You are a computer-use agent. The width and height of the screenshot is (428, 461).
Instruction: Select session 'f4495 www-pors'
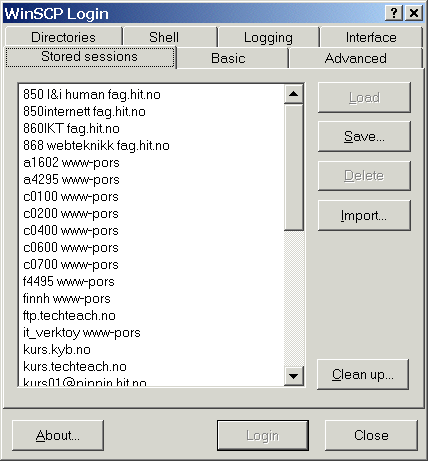tap(151, 281)
